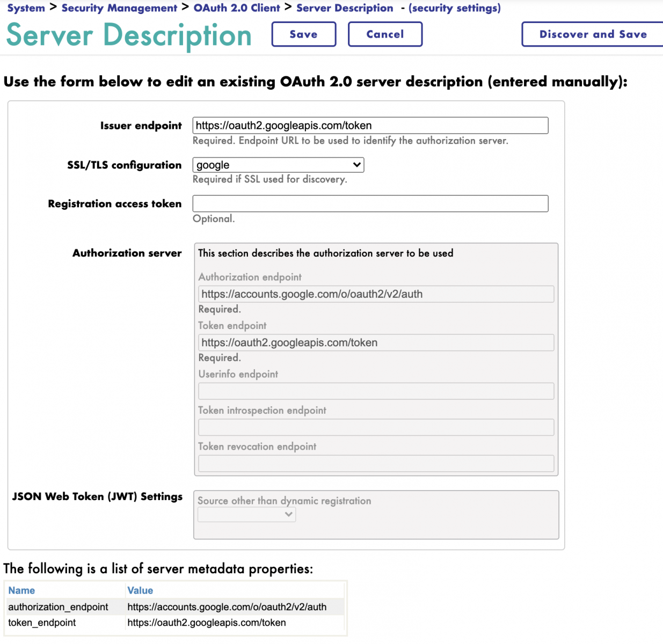Sort by the Value column header
Image resolution: width=663 pixels, height=644 pixels.
pyautogui.click(x=140, y=590)
